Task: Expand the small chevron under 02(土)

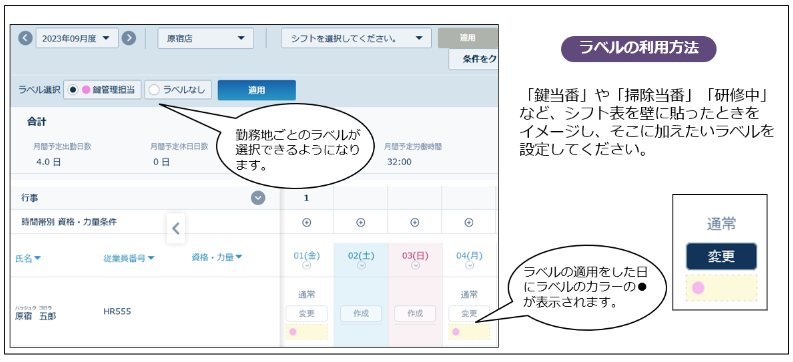Action: [x=361, y=265]
